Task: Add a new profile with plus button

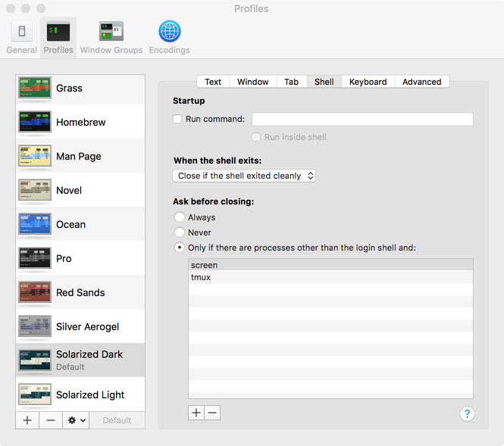Action: pos(27,420)
